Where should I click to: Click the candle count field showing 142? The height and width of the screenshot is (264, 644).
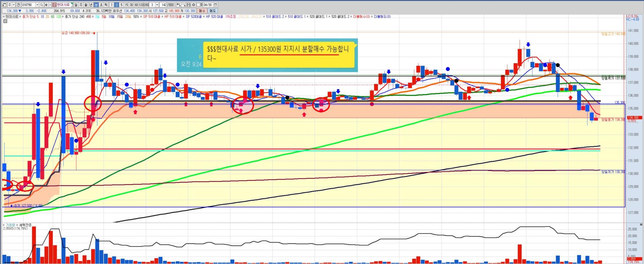point(164,5)
